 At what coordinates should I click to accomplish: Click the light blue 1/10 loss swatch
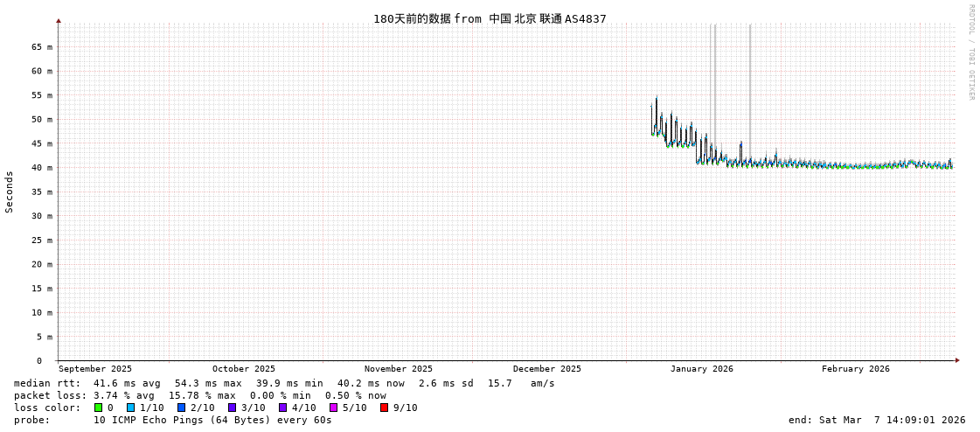pyautogui.click(x=130, y=408)
